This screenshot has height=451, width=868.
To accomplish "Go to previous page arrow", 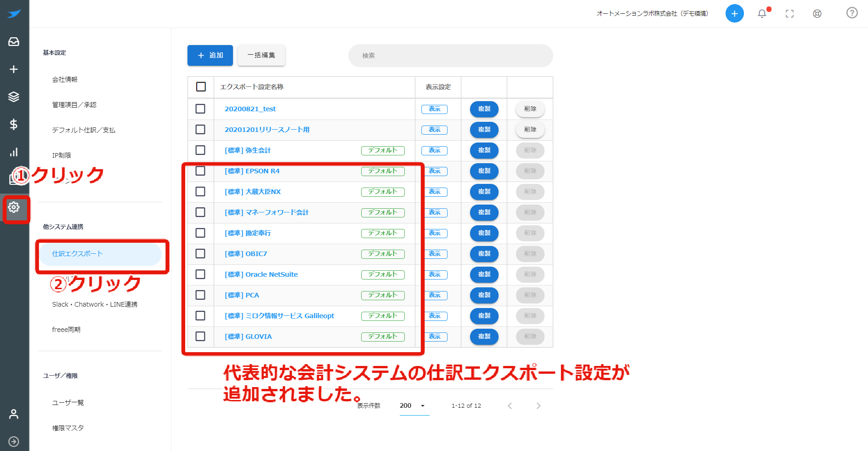I will pyautogui.click(x=510, y=406).
